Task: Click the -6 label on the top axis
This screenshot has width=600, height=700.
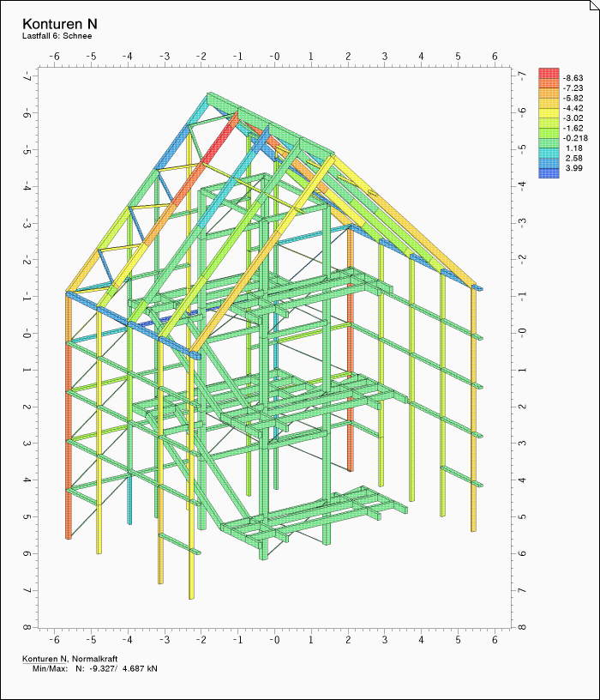Action: coord(54,55)
